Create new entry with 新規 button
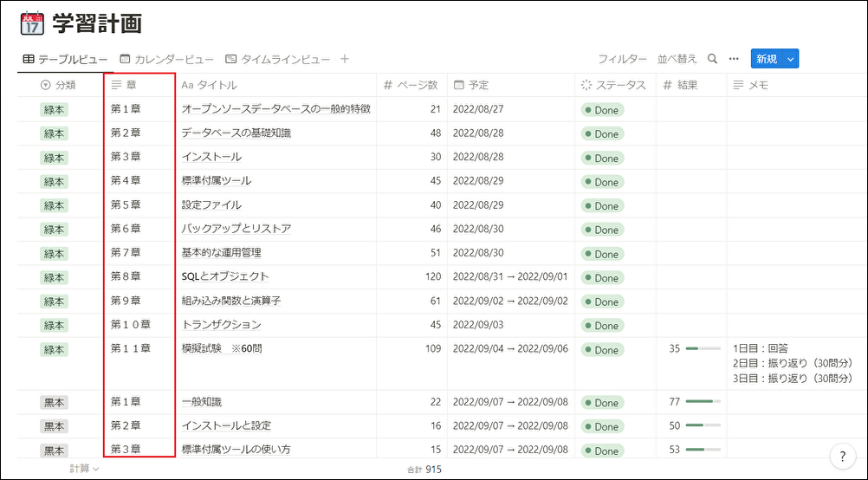 pyautogui.click(x=768, y=59)
